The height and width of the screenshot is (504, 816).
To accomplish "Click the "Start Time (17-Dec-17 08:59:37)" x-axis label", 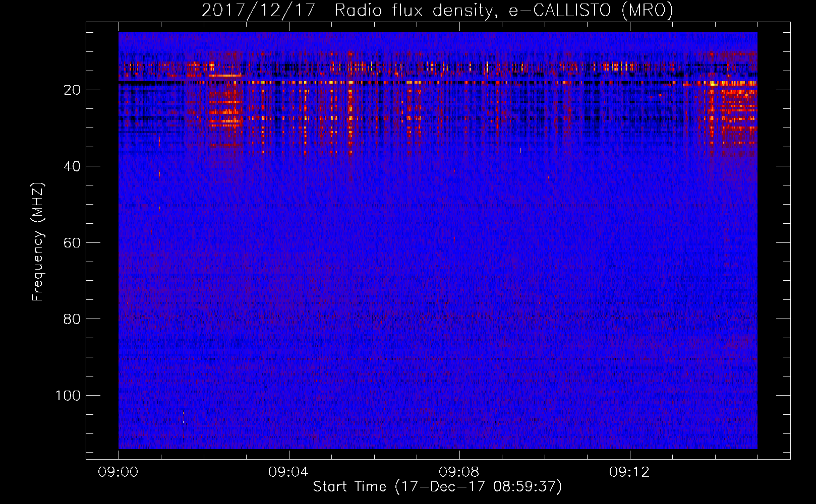I will pos(437,487).
